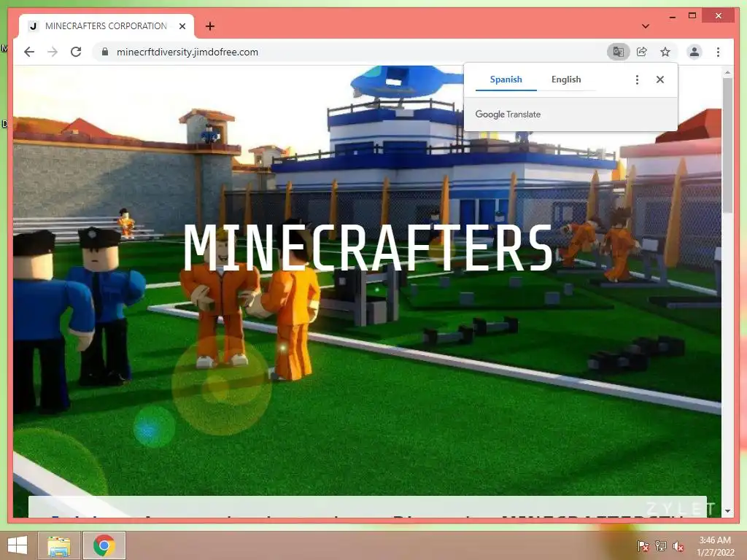
Task: Expand the tab search dropdown arrow
Action: (645, 26)
